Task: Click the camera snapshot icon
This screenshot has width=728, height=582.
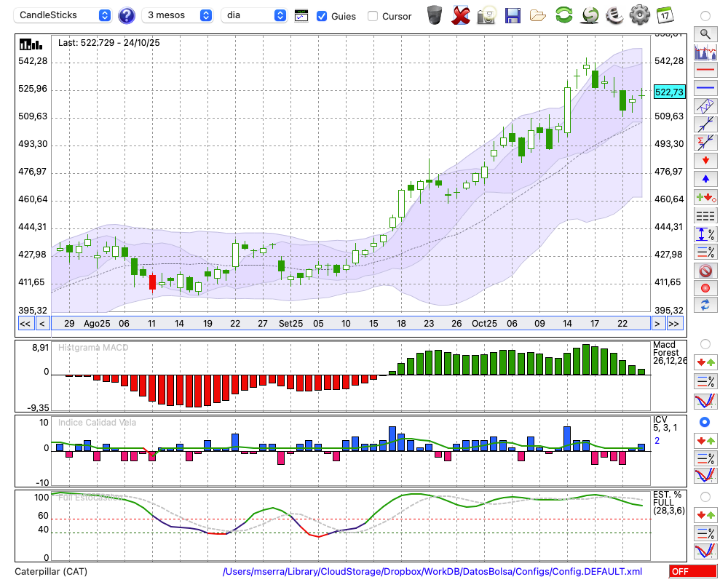Action: (x=486, y=15)
